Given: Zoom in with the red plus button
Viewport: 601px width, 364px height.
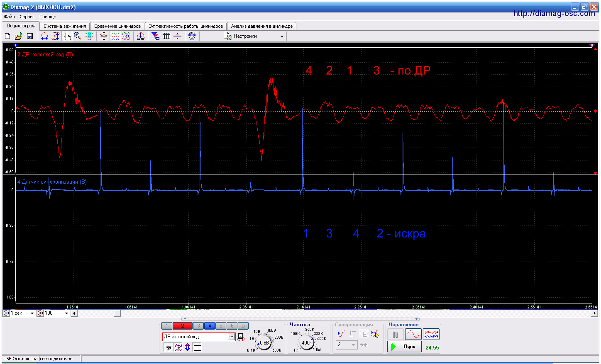Looking at the screenshot, I should tap(40, 313).
